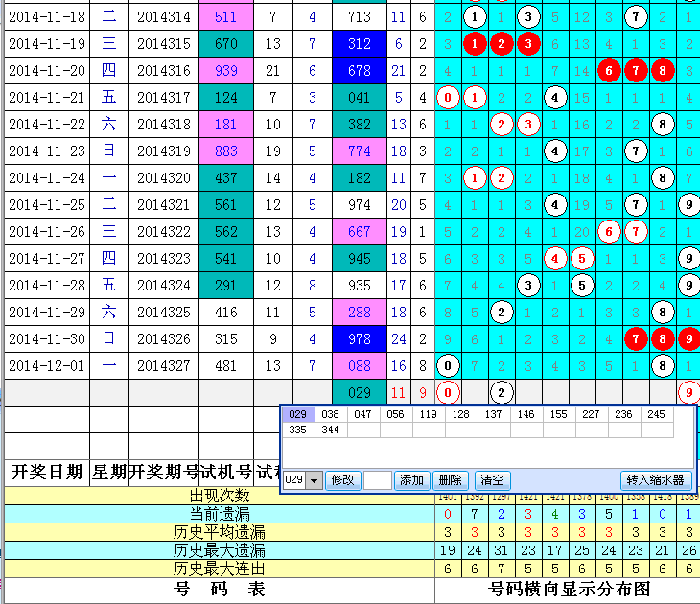
Task: Click the 添加 (add) button
Action: click(411, 480)
